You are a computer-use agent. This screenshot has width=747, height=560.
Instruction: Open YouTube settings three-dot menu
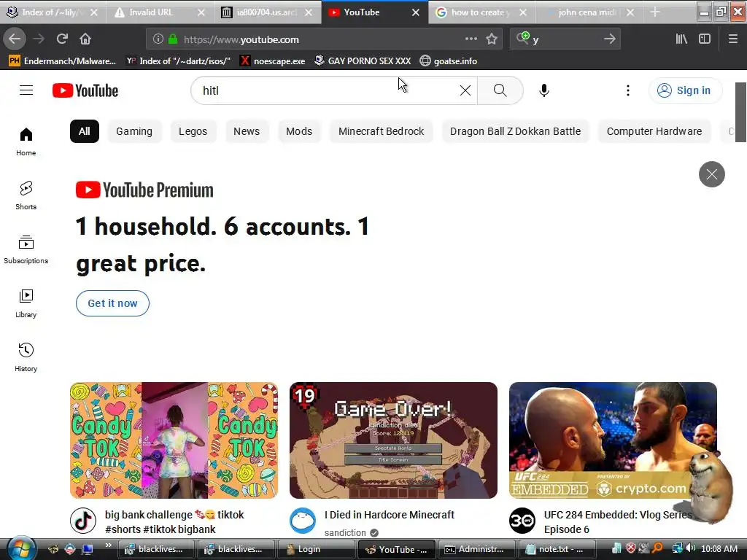point(628,90)
